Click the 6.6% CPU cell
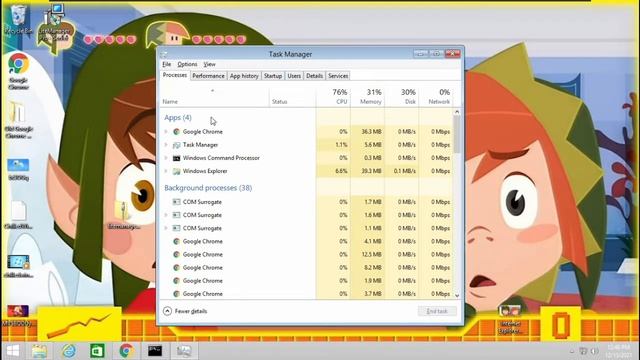The image size is (640, 360). (x=333, y=171)
